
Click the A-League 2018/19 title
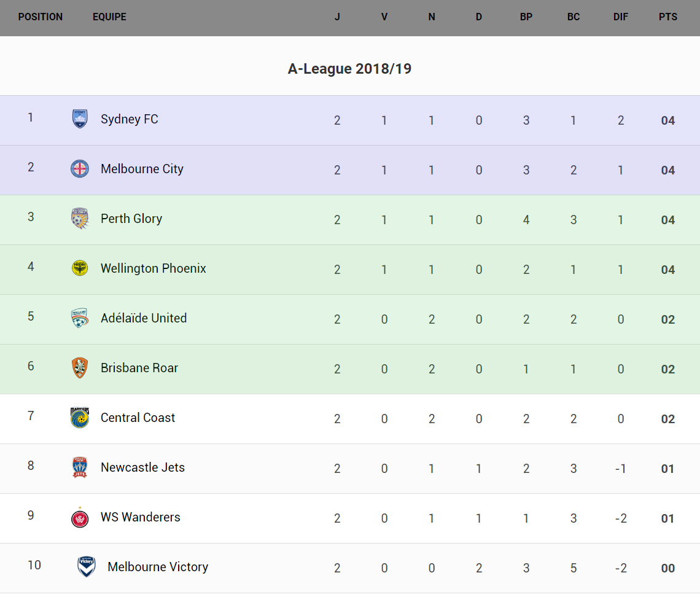coord(349,69)
